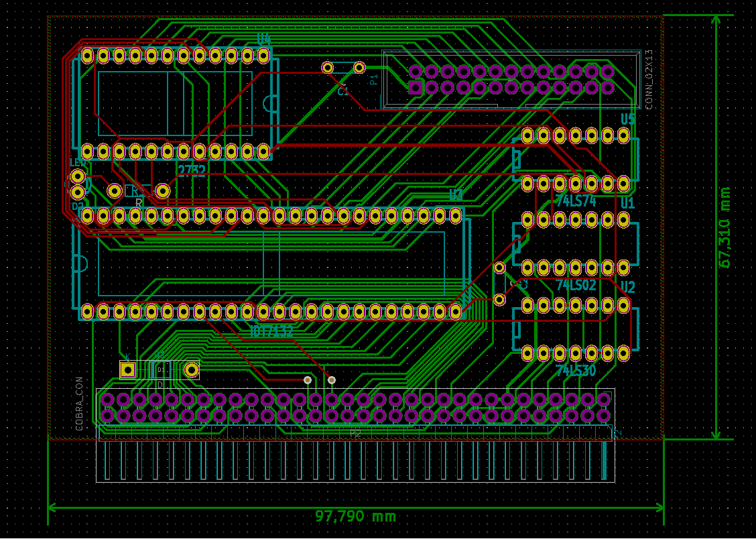The image size is (756, 539).
Task: Click the square pin 1 pad of P1
Action: point(415,88)
